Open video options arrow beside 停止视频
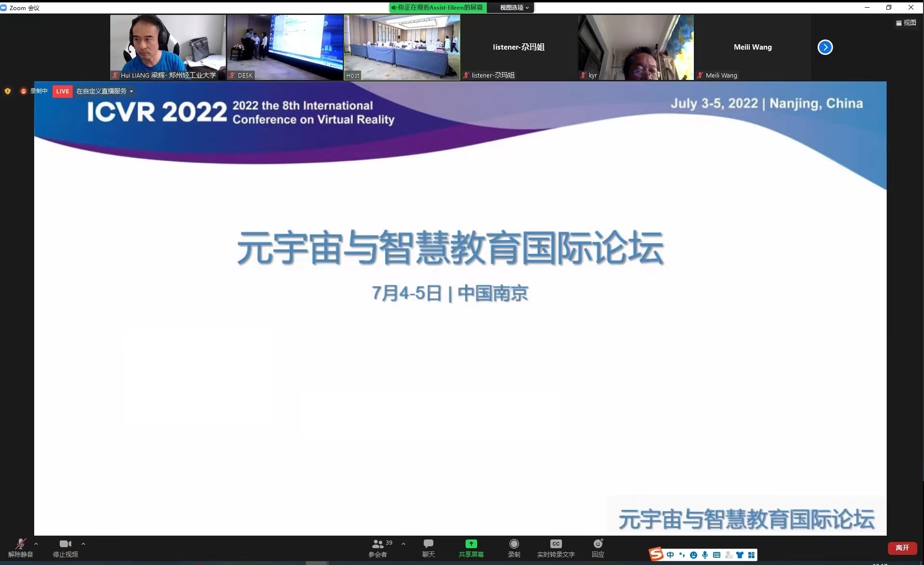This screenshot has width=924, height=565. click(x=83, y=544)
